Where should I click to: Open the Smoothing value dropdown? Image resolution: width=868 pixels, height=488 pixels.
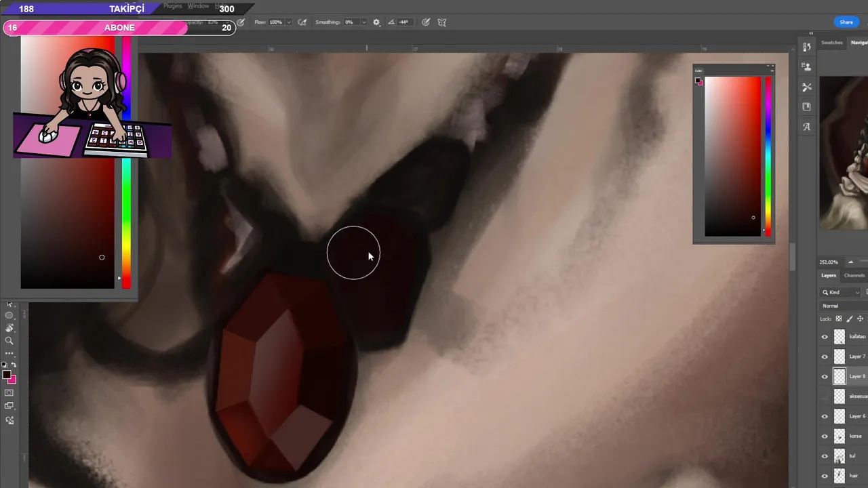point(363,22)
